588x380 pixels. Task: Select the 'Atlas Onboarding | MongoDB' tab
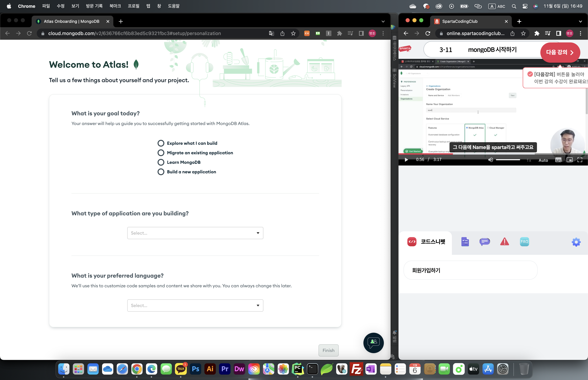coord(72,21)
